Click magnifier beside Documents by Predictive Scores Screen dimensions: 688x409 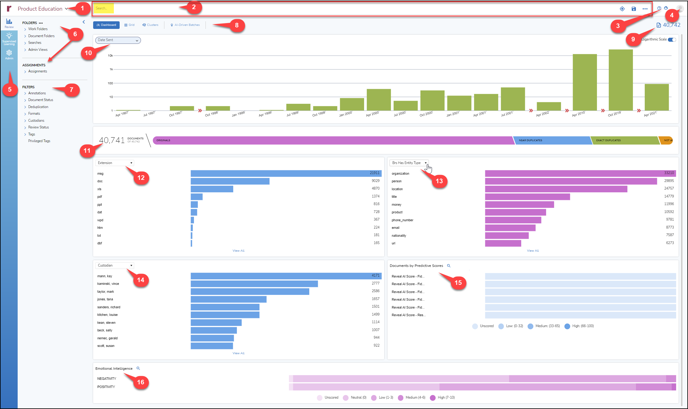(448, 265)
